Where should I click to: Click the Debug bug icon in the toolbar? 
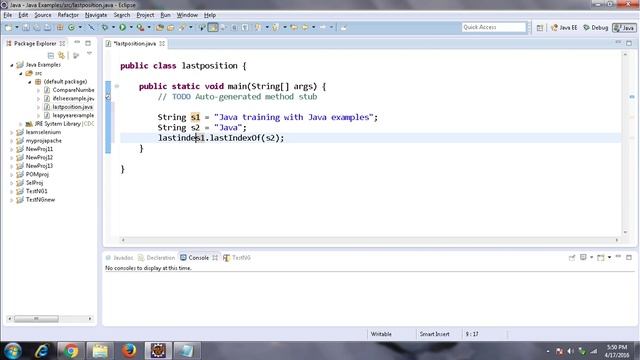coord(105,27)
